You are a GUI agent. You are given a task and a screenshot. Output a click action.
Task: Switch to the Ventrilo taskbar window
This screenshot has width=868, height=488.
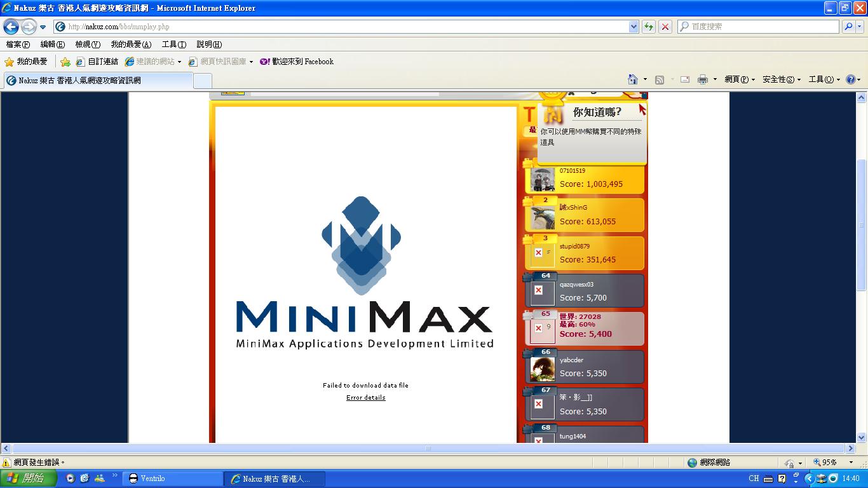tap(173, 478)
